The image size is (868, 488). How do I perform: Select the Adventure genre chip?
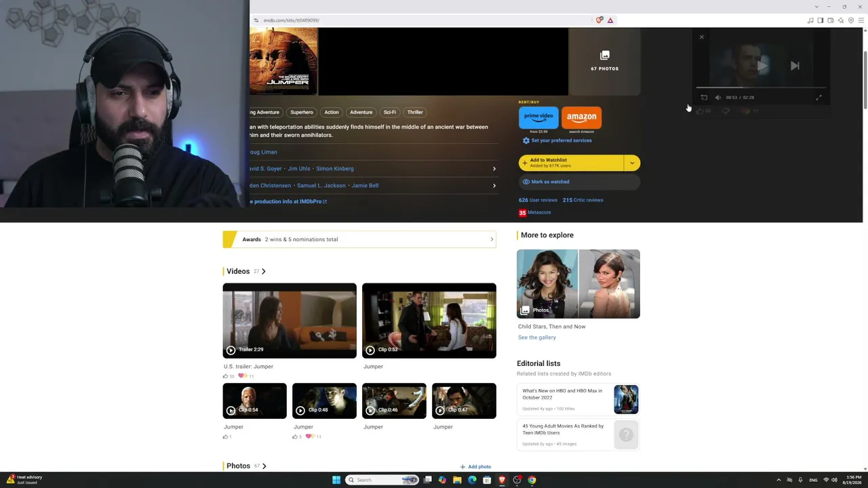[361, 113]
